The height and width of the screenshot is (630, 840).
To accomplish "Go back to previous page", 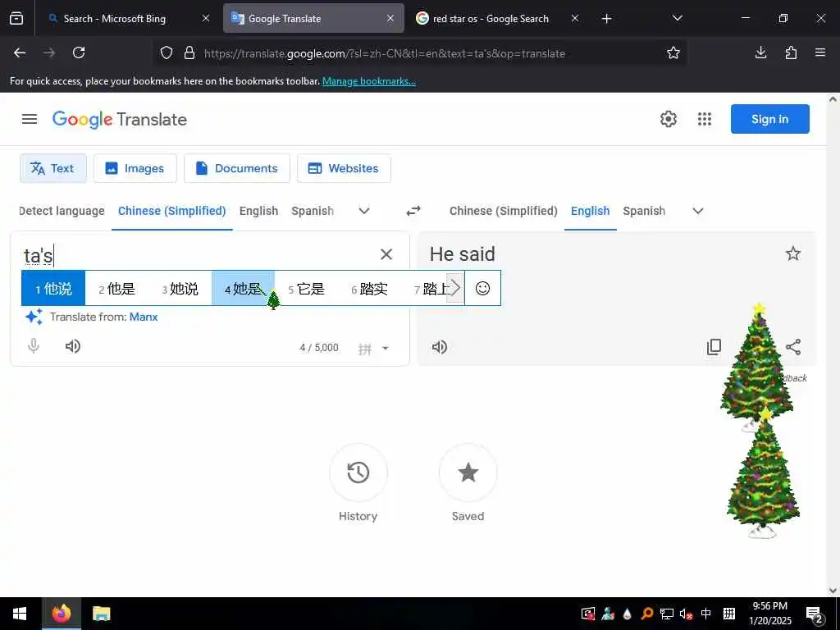I will pos(20,52).
